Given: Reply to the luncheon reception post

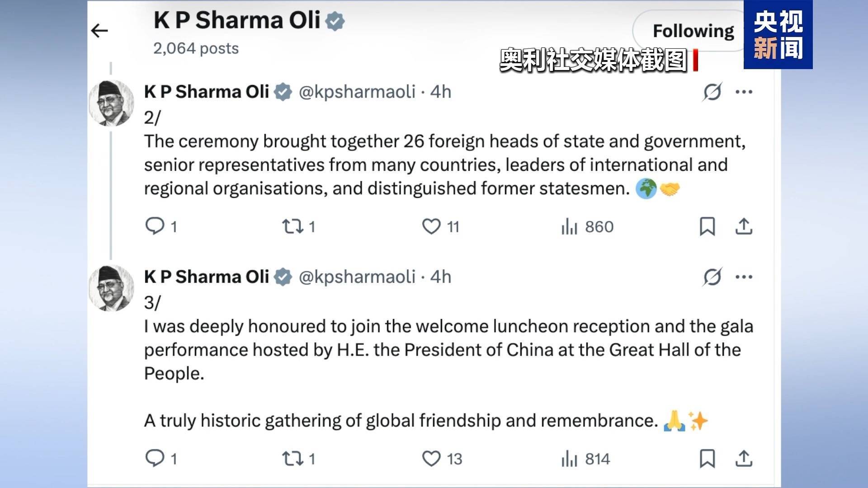Looking at the screenshot, I should point(155,458).
